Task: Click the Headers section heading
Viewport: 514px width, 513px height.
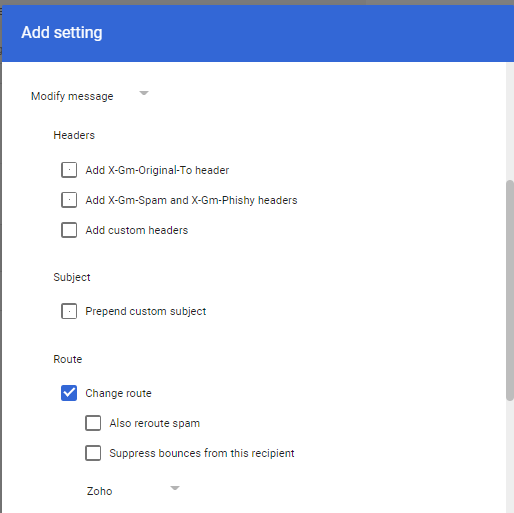Action: (x=74, y=135)
